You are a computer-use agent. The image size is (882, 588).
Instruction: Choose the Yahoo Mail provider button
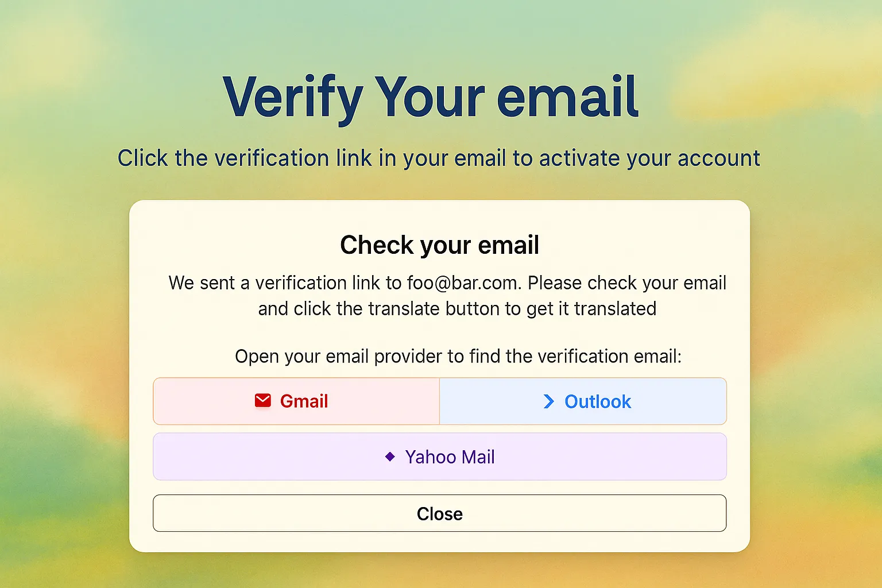point(440,457)
